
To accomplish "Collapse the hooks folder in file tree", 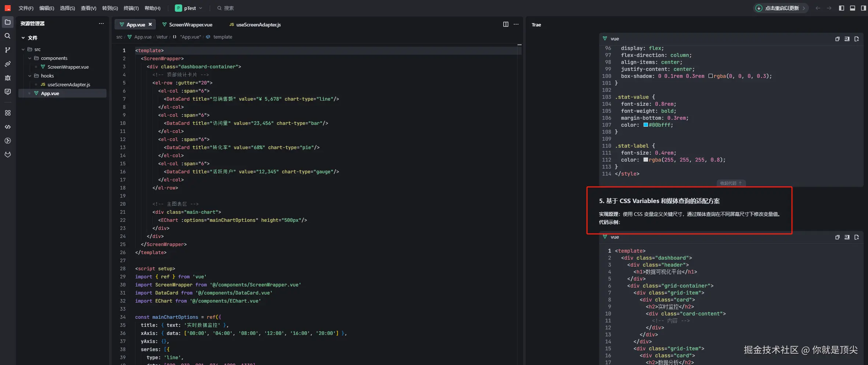I will (30, 76).
